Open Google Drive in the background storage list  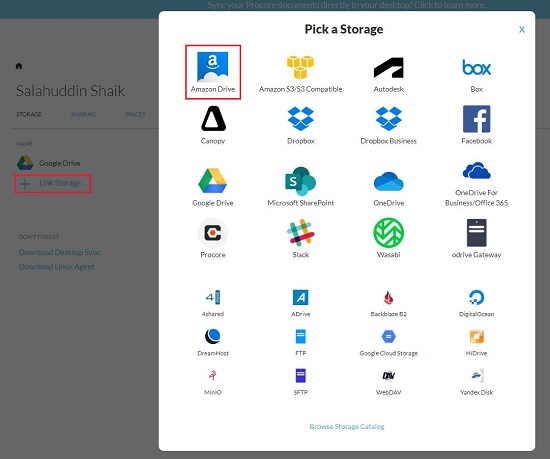(49, 163)
